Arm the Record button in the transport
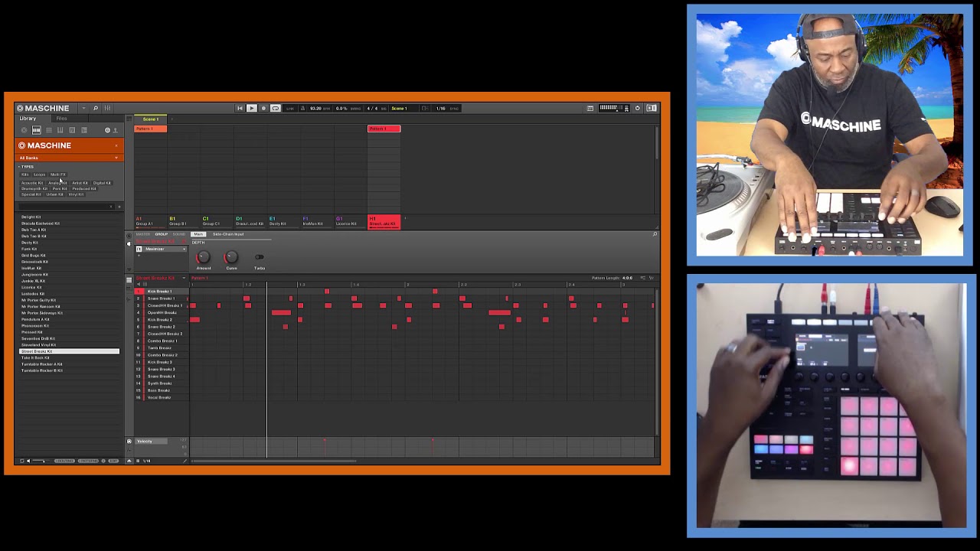 [x=263, y=108]
